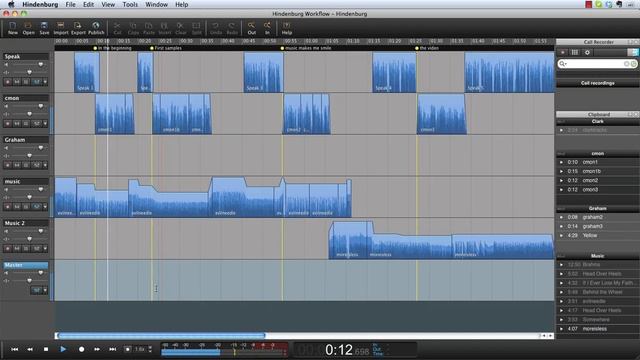Open the Tools menu
The image size is (640, 360).
[130, 4]
